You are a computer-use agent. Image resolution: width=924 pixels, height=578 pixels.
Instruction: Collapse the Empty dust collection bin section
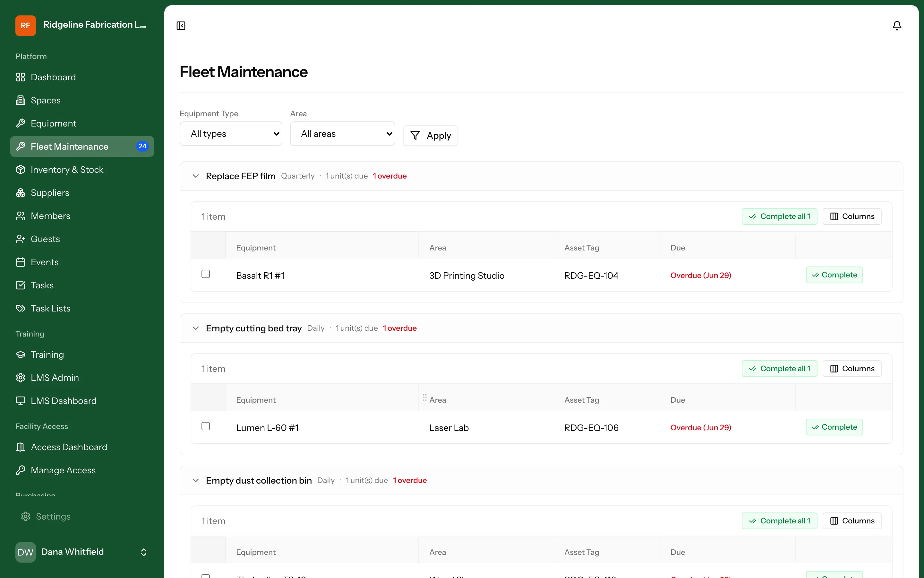click(x=196, y=480)
